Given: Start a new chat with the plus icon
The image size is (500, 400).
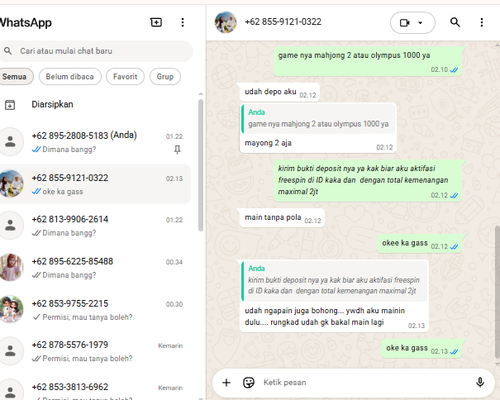Looking at the screenshot, I should click(x=156, y=22).
